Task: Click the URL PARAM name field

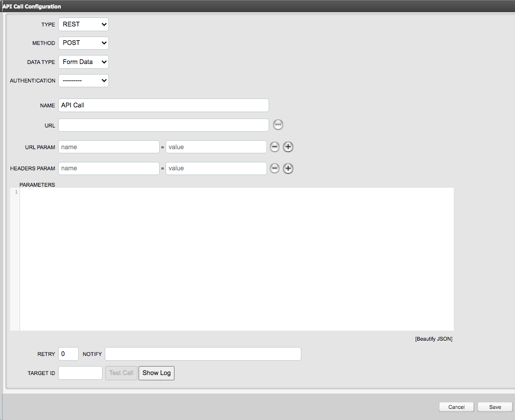Action: coord(109,147)
